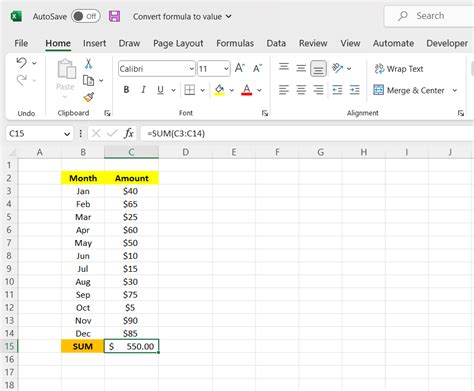Expand the Font Color dropdown arrow

coord(259,90)
